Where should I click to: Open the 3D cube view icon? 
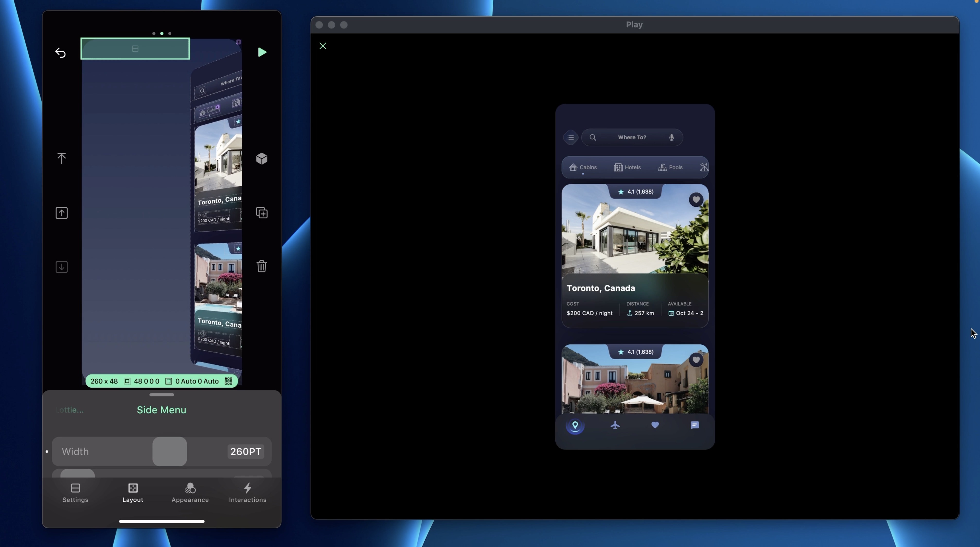click(x=262, y=159)
